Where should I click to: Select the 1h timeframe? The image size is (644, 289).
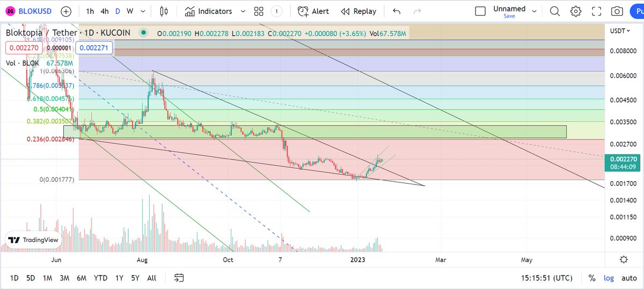tap(90, 11)
